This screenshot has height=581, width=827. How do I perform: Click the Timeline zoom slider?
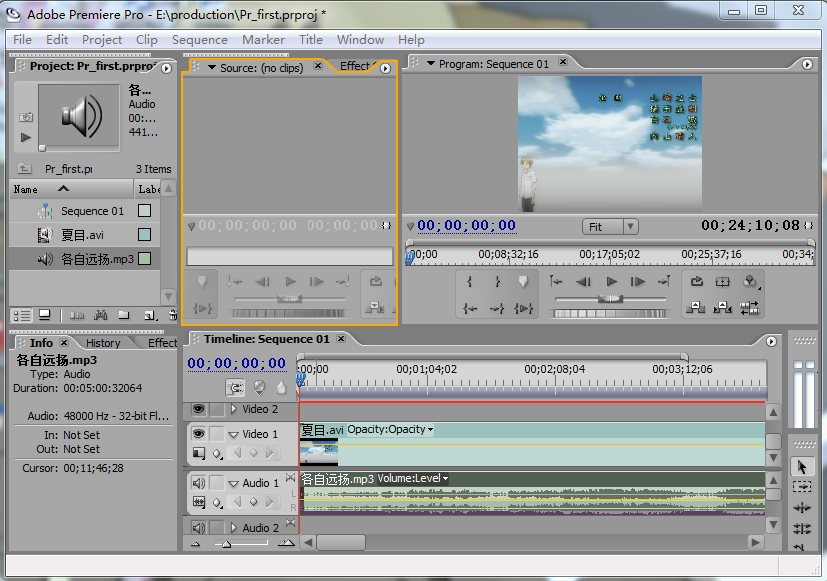coord(227,544)
